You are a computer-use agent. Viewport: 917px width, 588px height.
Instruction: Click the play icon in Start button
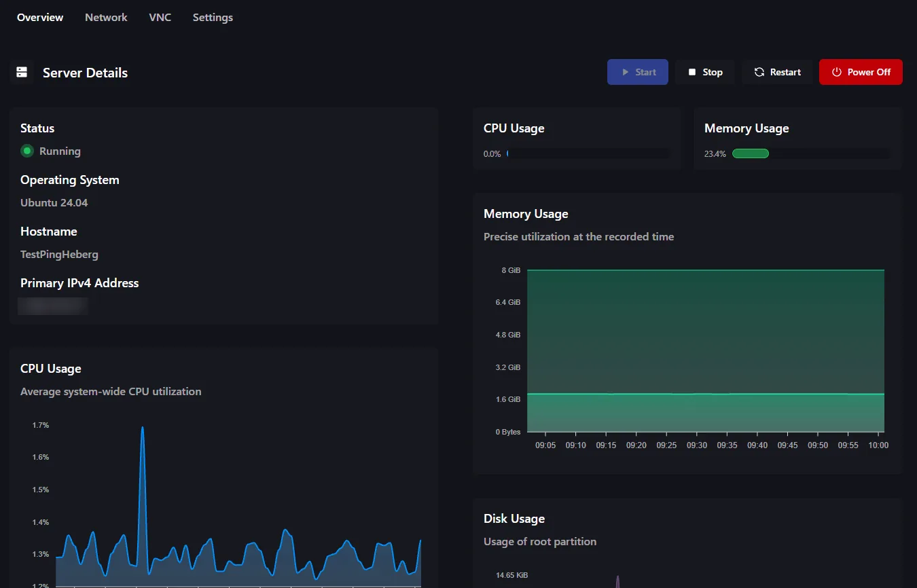(626, 72)
